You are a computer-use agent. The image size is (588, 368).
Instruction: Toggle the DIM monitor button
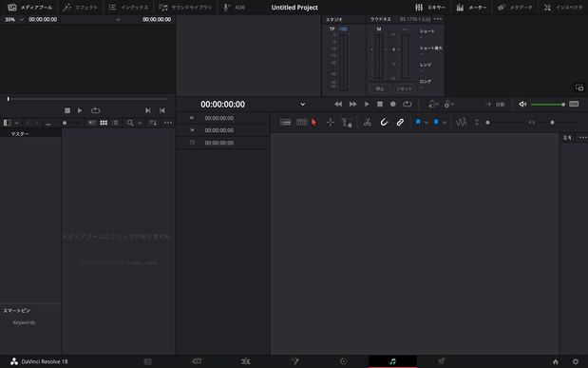[574, 104]
